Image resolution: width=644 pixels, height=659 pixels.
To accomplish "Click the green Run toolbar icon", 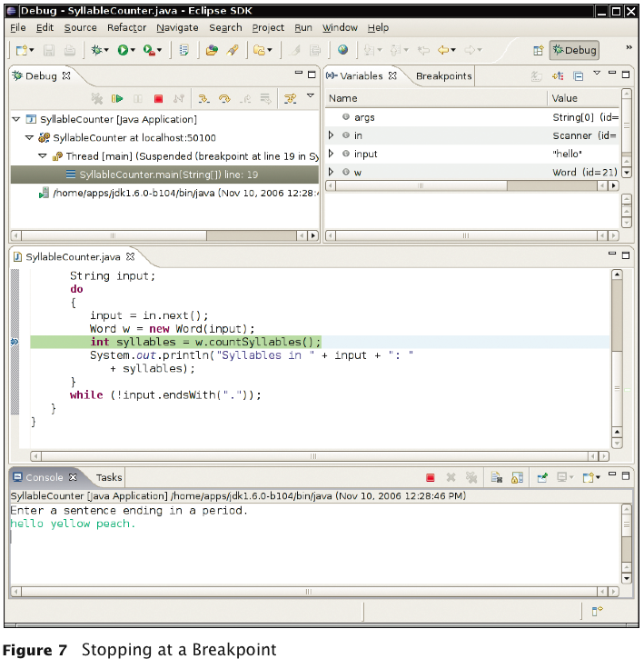I will (x=123, y=51).
